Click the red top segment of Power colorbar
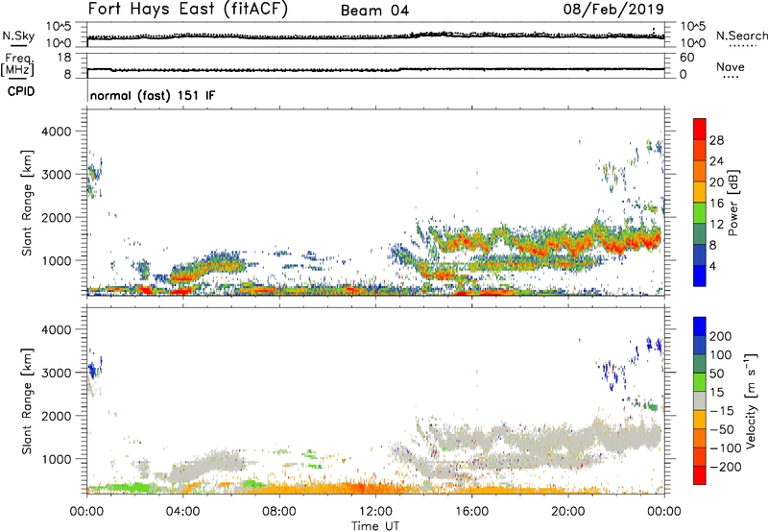 pyautogui.click(x=700, y=130)
